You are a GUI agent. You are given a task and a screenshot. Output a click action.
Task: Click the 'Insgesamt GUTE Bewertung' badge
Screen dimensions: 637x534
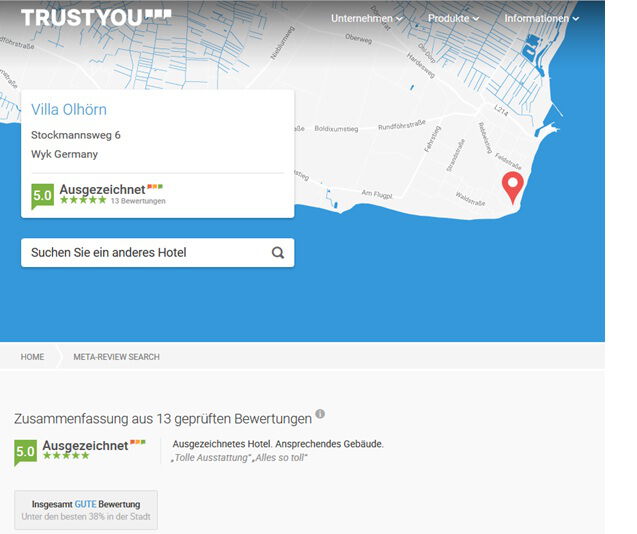tap(86, 510)
